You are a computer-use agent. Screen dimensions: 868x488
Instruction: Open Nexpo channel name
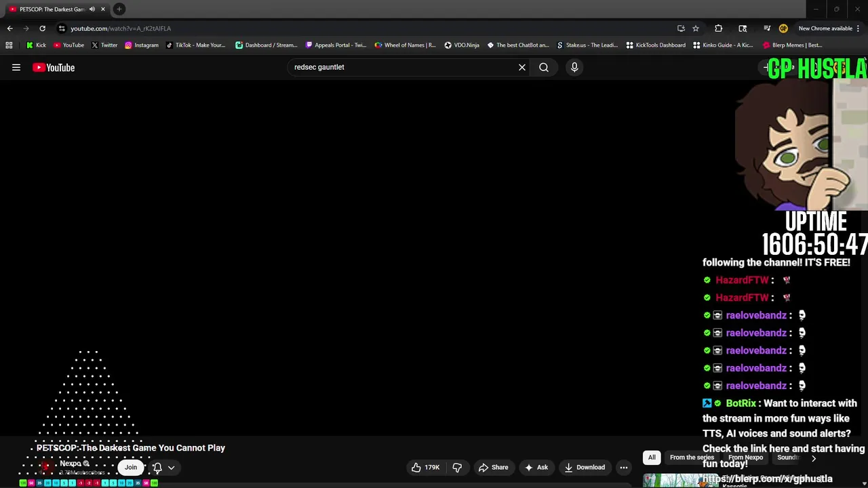click(71, 464)
